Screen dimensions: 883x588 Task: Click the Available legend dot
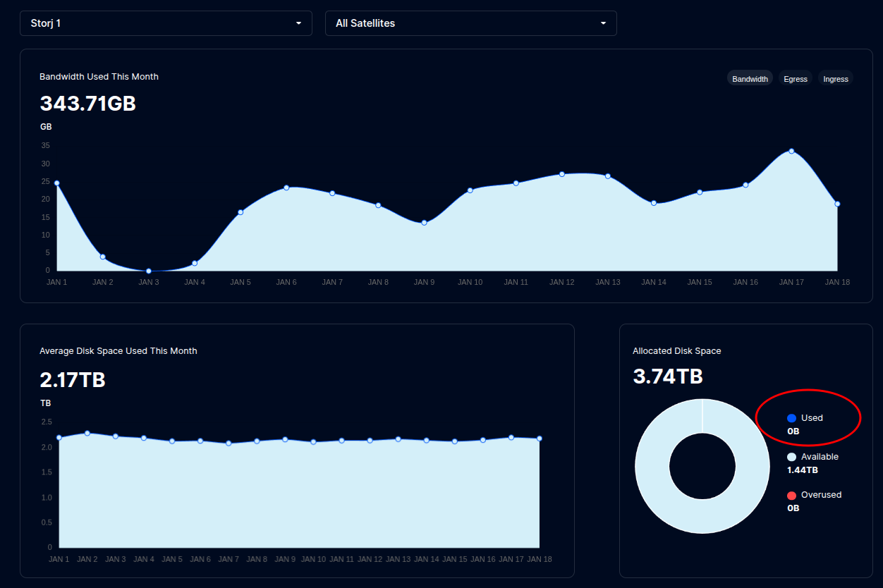[x=791, y=457]
